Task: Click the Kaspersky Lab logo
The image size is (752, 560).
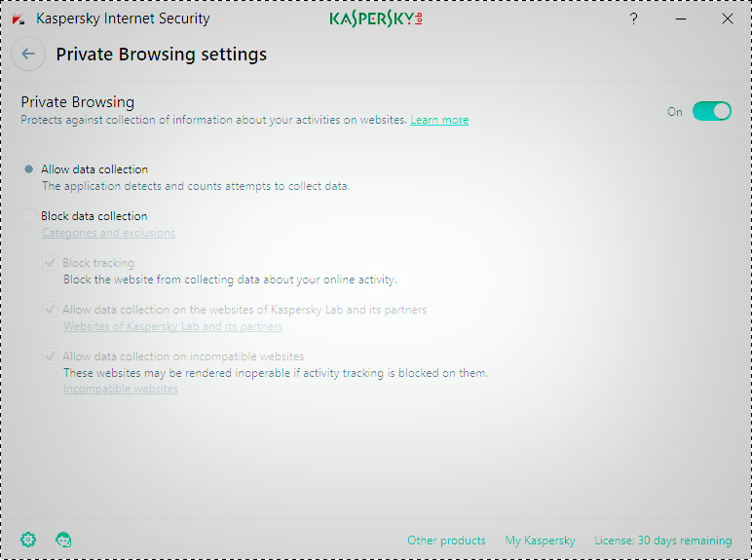Action: [376, 19]
